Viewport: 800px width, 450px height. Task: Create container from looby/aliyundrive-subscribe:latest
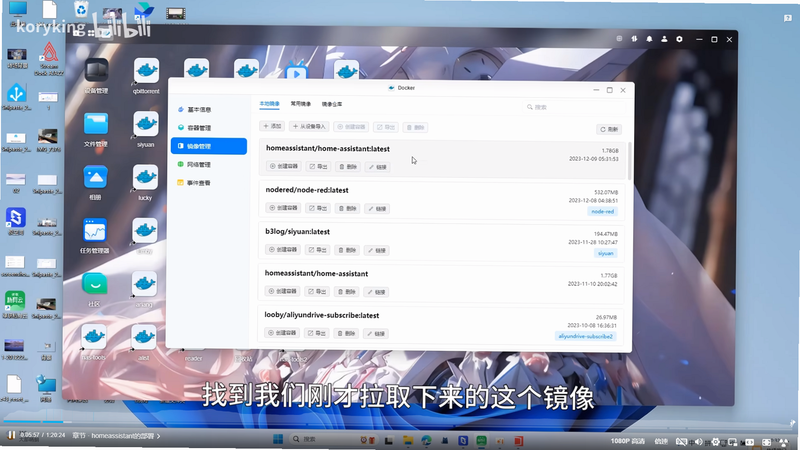pos(282,333)
